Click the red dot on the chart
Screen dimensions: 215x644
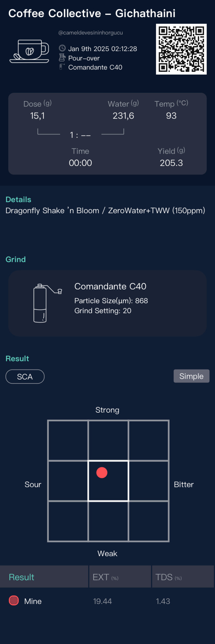pos(102,473)
